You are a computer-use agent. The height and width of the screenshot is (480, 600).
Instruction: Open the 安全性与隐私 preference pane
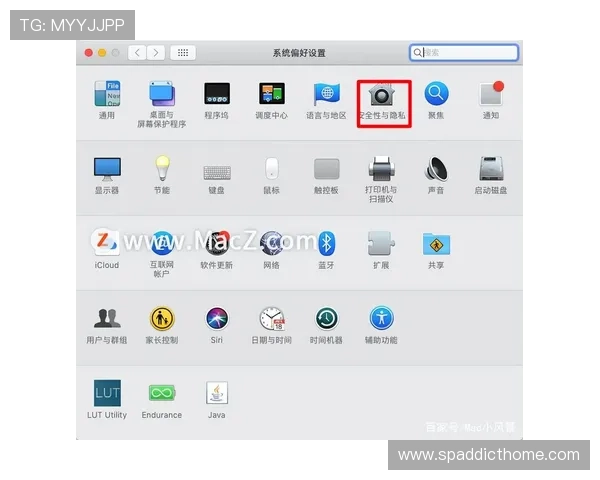click(x=381, y=96)
